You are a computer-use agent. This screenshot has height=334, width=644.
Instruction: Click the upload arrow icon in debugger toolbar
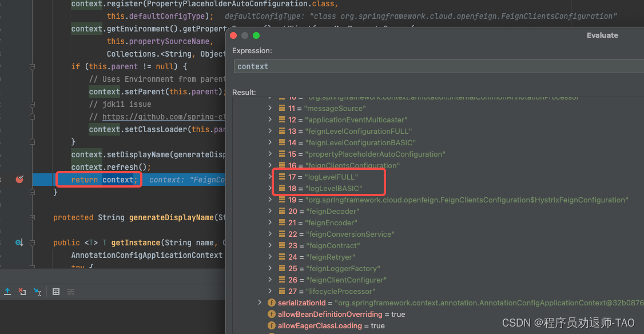[x=7, y=292]
